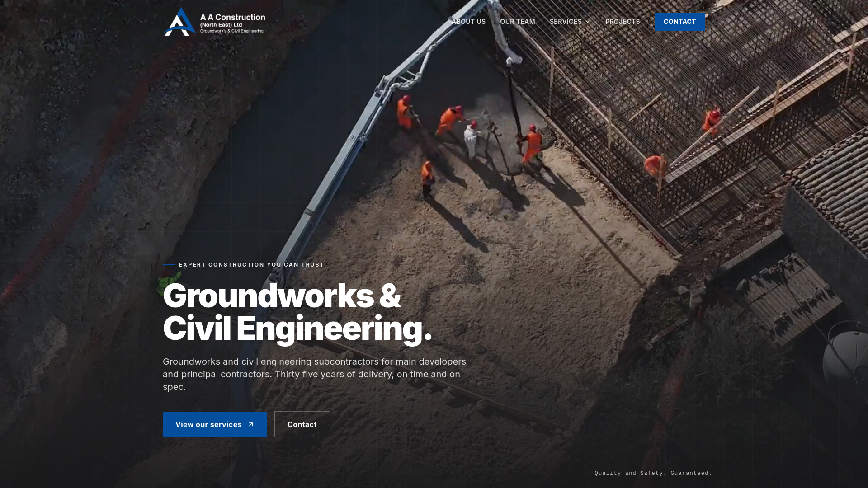Click the View our services button
This screenshot has height=488, width=868.
click(x=215, y=424)
